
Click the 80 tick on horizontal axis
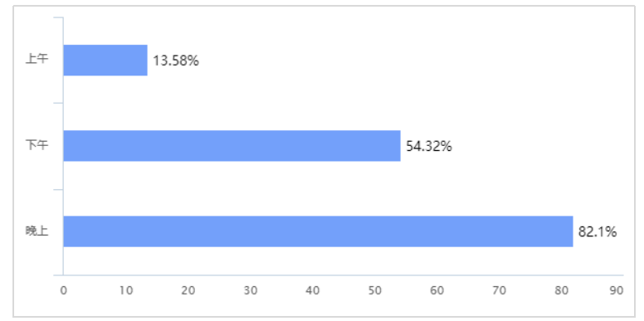point(562,290)
